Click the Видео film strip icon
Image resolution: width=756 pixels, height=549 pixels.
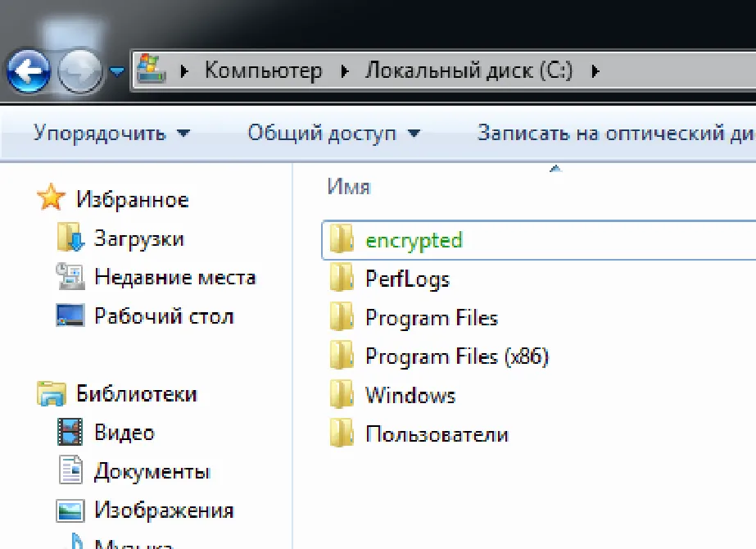(x=70, y=431)
